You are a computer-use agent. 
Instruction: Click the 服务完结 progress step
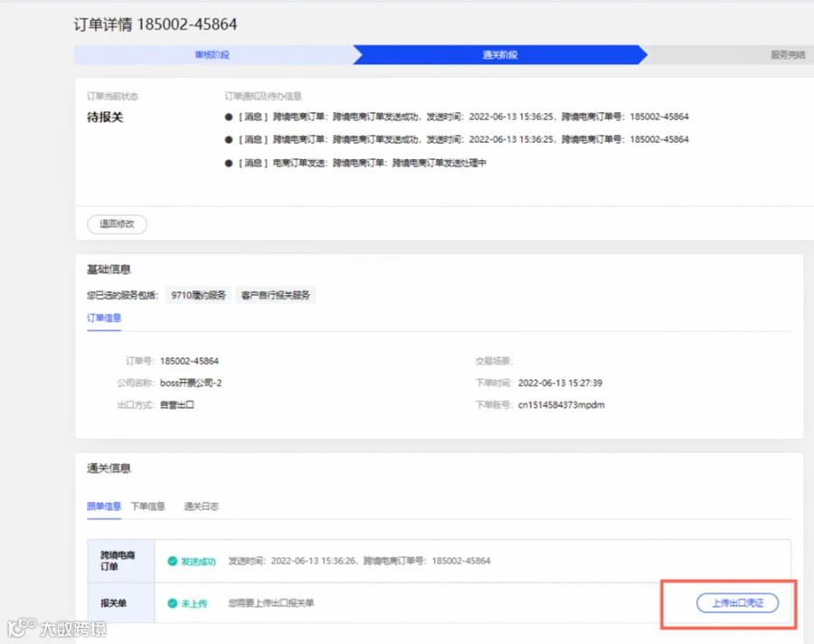tap(788, 54)
